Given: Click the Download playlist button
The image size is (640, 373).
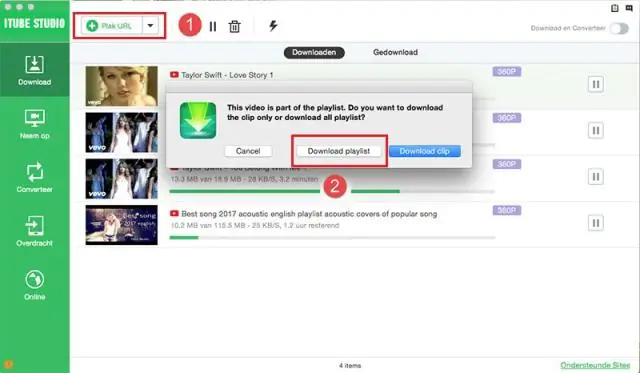Looking at the screenshot, I should [339, 151].
